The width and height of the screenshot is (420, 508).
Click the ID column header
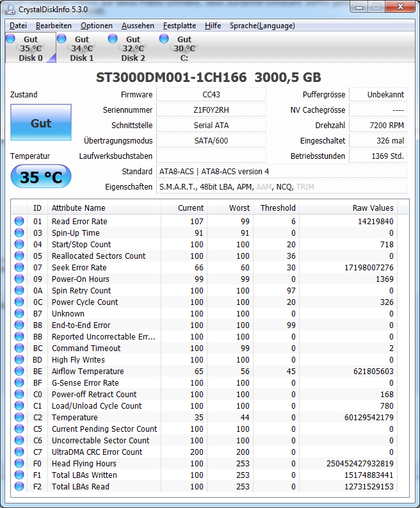[37, 208]
